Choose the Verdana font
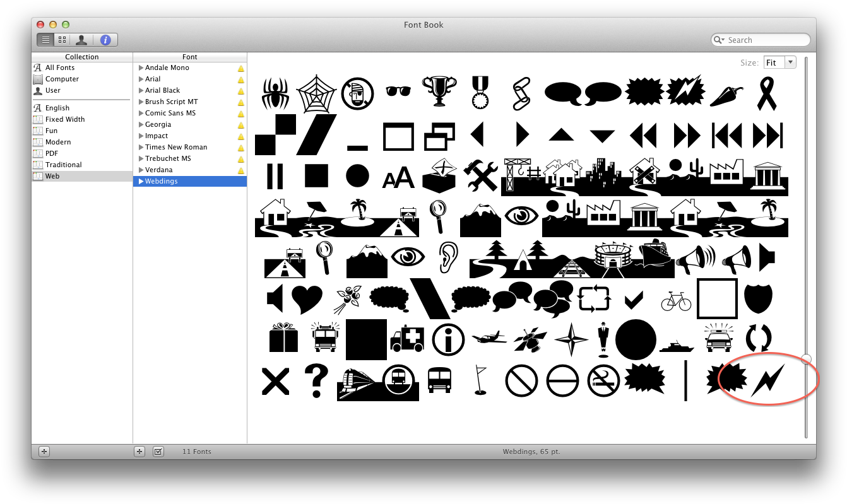 pos(158,170)
